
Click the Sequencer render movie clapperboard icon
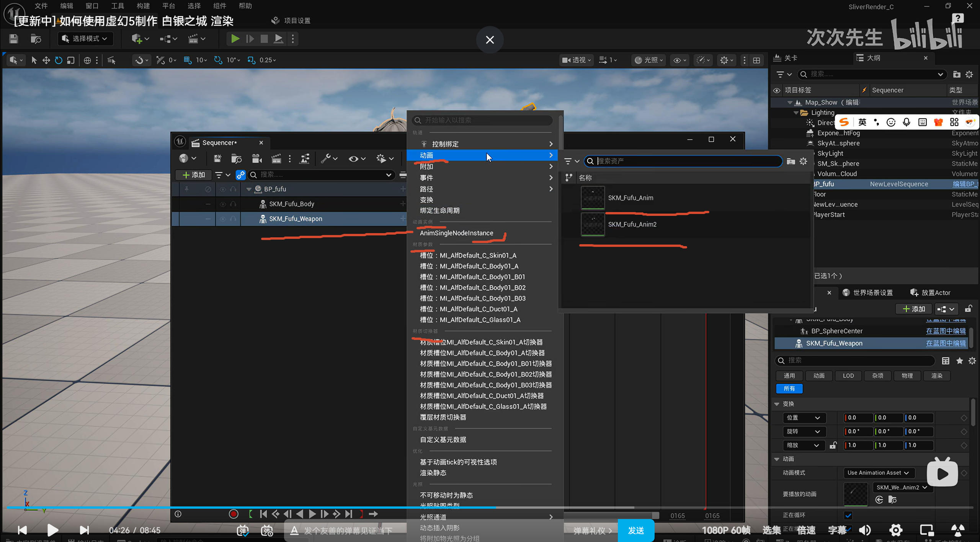click(x=276, y=158)
